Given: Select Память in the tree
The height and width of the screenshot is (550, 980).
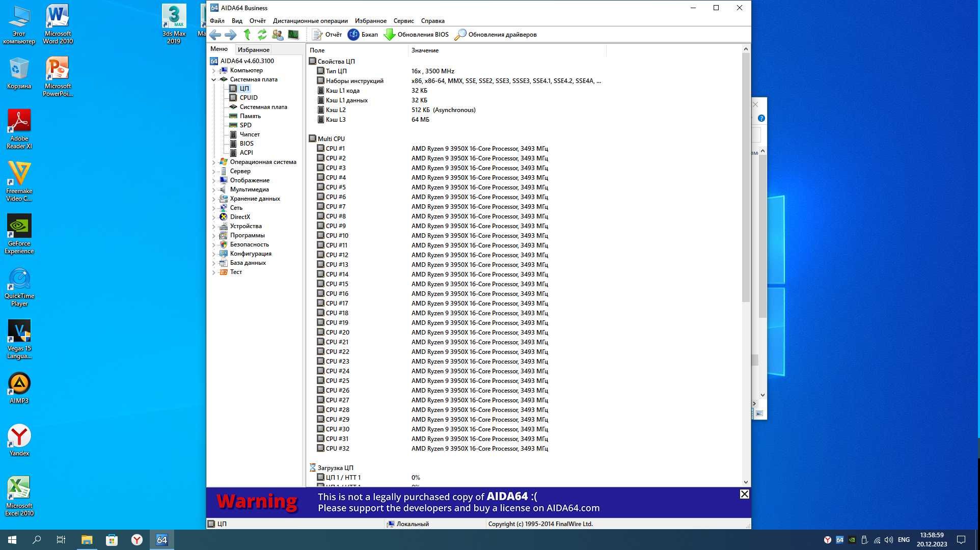Looking at the screenshot, I should [x=250, y=116].
